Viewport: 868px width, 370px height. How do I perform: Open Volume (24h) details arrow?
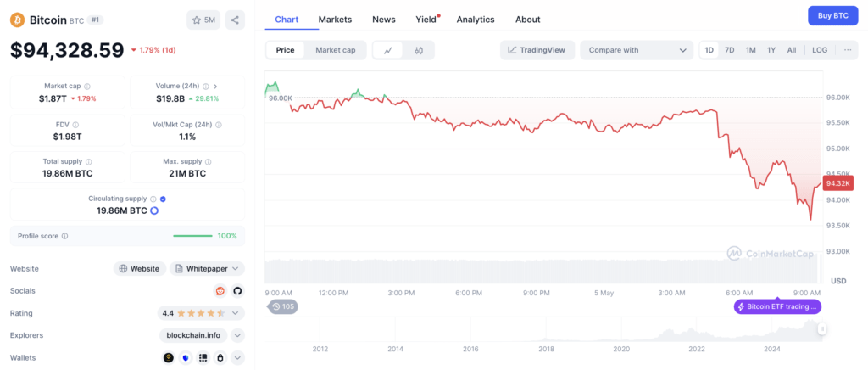click(215, 87)
